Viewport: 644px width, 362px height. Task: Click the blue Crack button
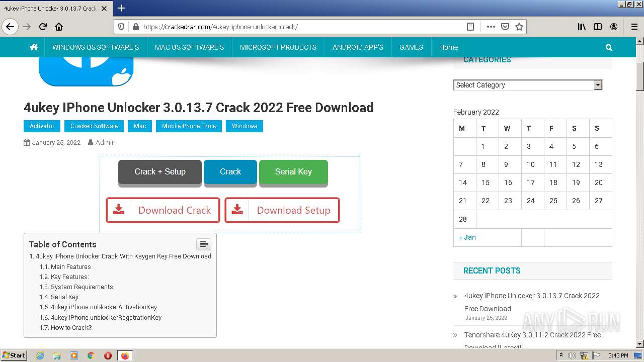(x=230, y=172)
